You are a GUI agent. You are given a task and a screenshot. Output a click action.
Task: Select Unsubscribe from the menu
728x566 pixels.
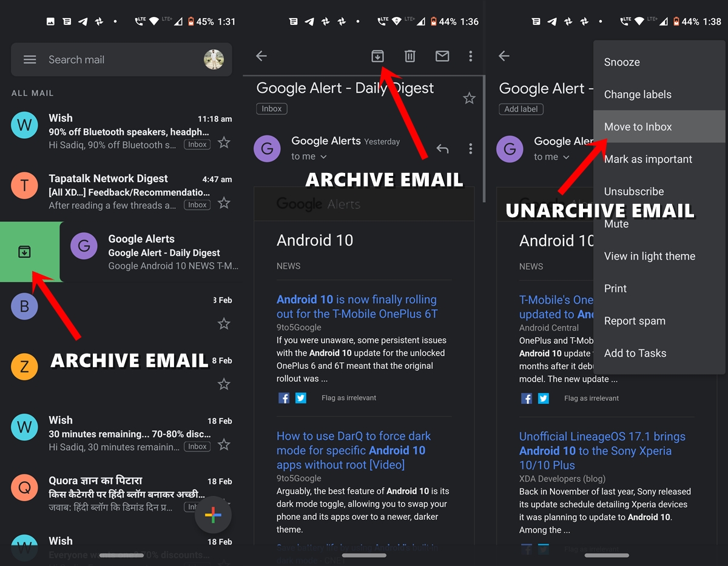tap(659, 191)
